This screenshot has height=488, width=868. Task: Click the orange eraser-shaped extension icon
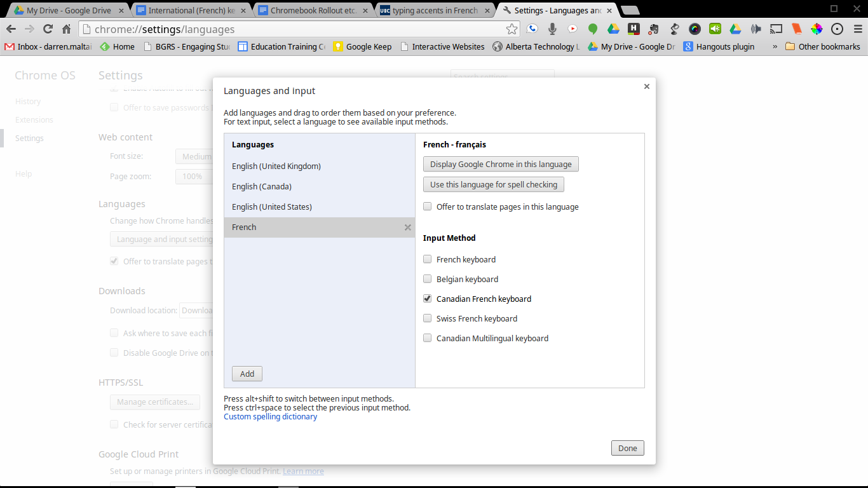796,29
